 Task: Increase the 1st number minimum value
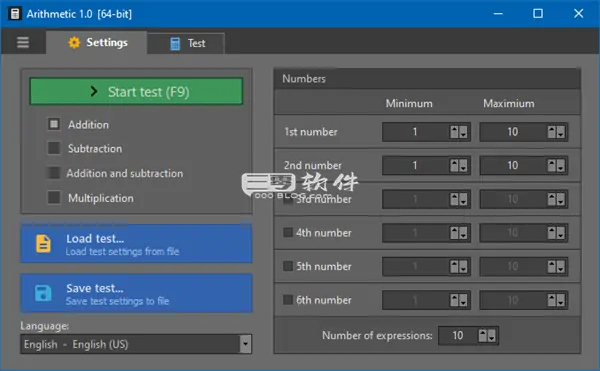pyautogui.click(x=454, y=132)
